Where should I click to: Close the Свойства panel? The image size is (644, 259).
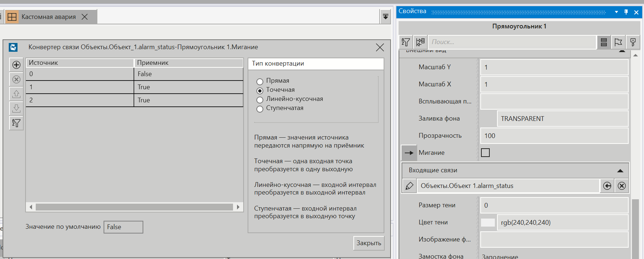tap(636, 12)
